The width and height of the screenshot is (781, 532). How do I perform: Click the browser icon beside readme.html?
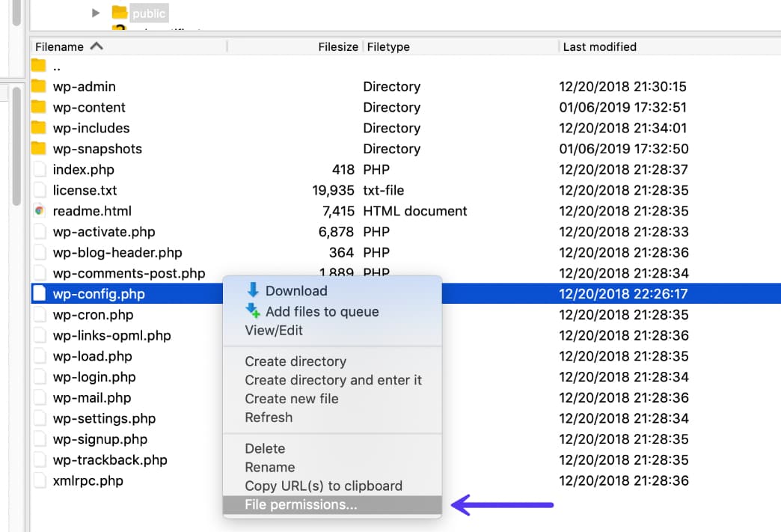40,211
